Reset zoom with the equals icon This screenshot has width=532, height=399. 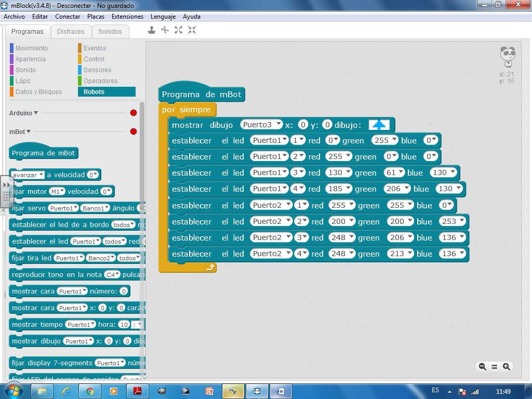click(494, 367)
